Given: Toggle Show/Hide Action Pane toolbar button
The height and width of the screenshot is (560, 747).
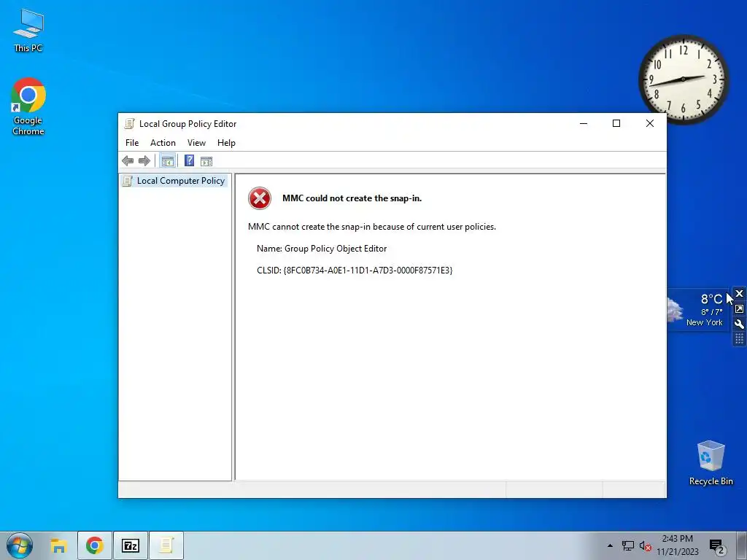Looking at the screenshot, I should pos(206,161).
